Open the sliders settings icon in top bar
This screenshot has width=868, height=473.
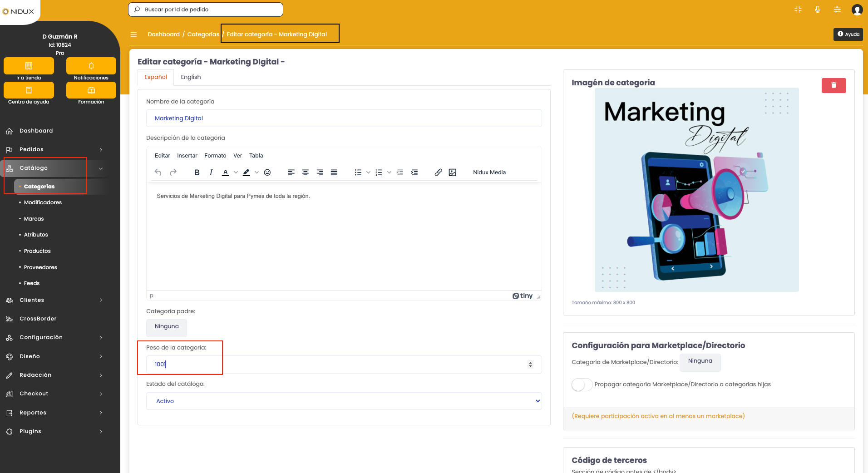tap(837, 10)
